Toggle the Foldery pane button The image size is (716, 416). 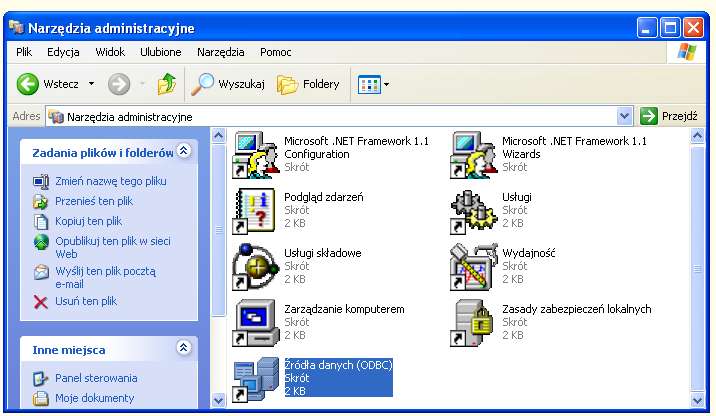(308, 84)
